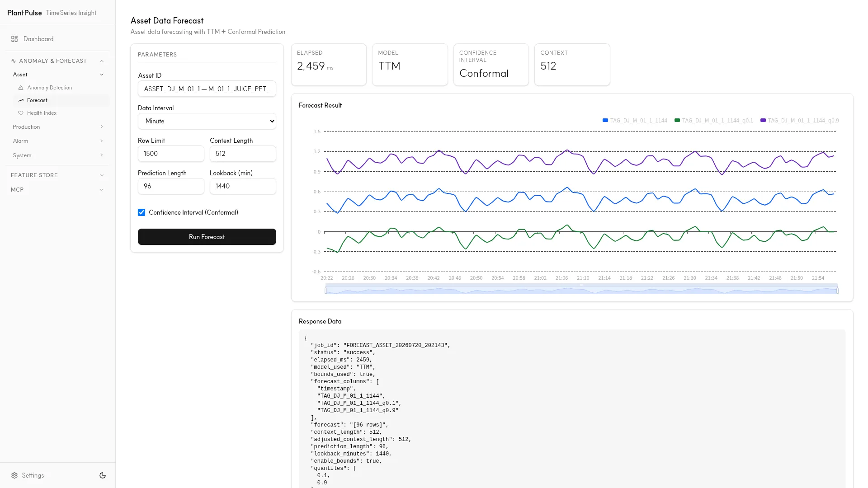Screen dimensions: 868x488
Task: Toggle dark mode with moon icon
Action: click(103, 475)
